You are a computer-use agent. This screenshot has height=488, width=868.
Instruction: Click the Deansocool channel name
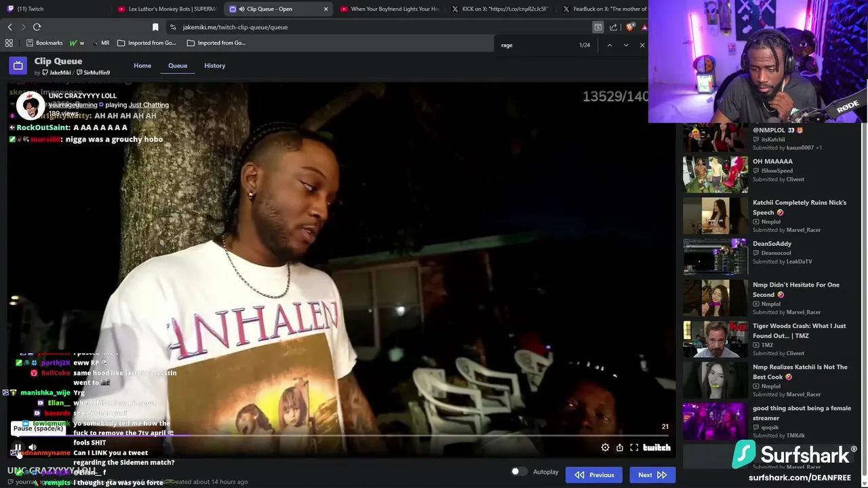coord(776,253)
